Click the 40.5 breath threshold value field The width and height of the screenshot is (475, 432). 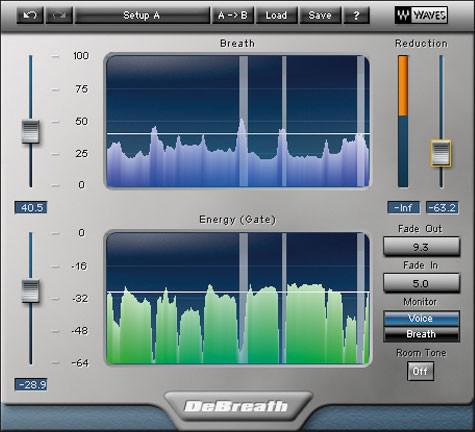click(31, 208)
